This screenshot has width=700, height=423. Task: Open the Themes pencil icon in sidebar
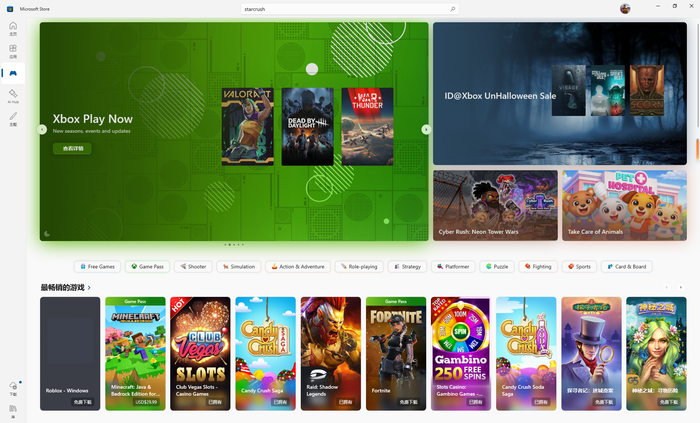(x=13, y=119)
